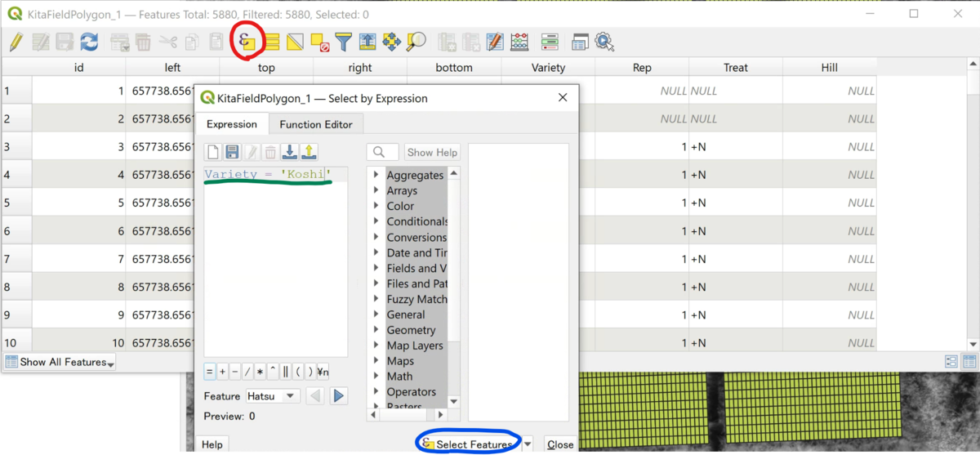Toggle editing mode with the pencil icon
Image resolution: width=980 pixels, height=455 pixels.
coord(16,42)
